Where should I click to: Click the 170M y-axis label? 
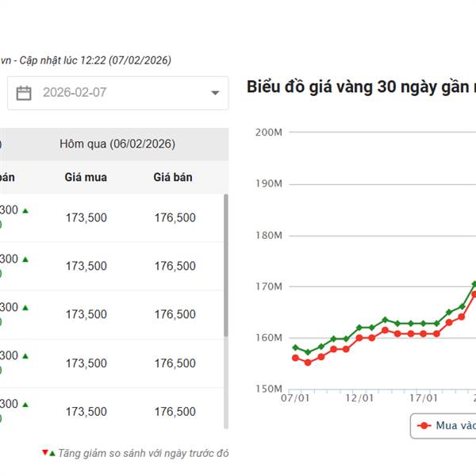269,286
